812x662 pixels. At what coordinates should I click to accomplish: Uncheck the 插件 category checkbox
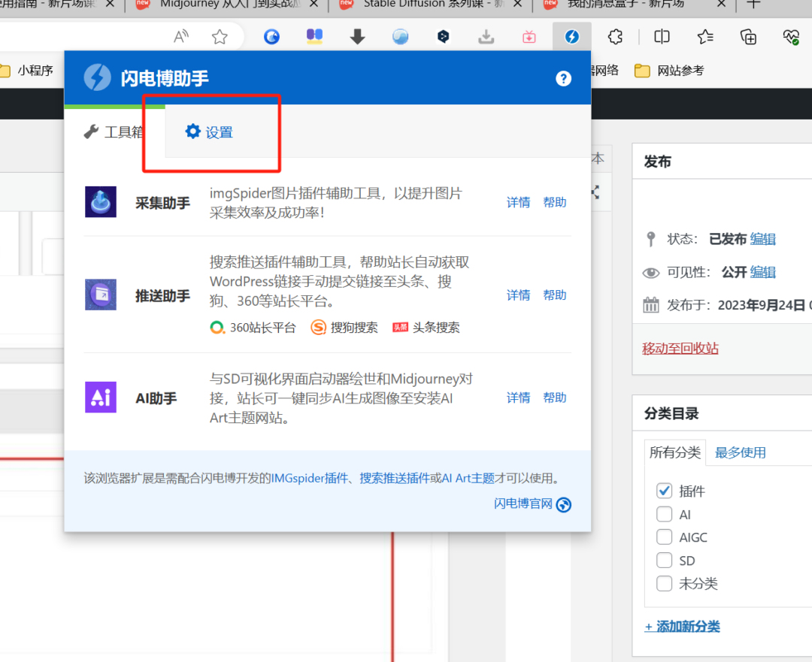[664, 490]
